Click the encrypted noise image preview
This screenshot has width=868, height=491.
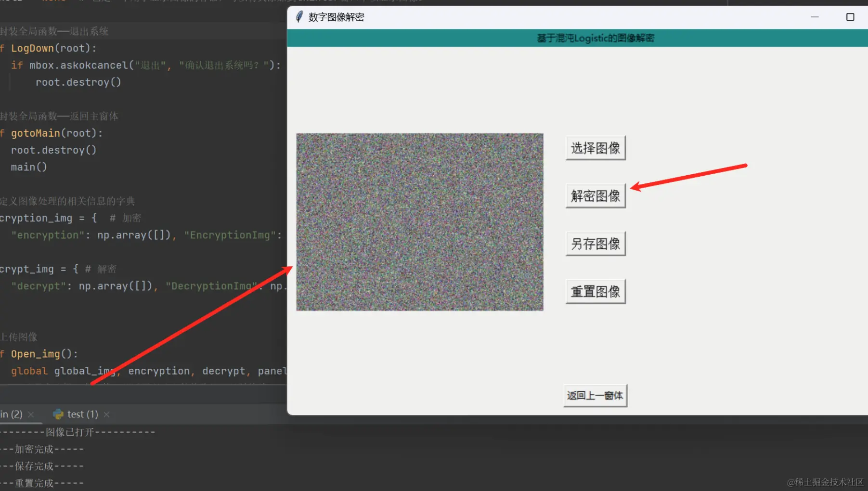pyautogui.click(x=419, y=221)
